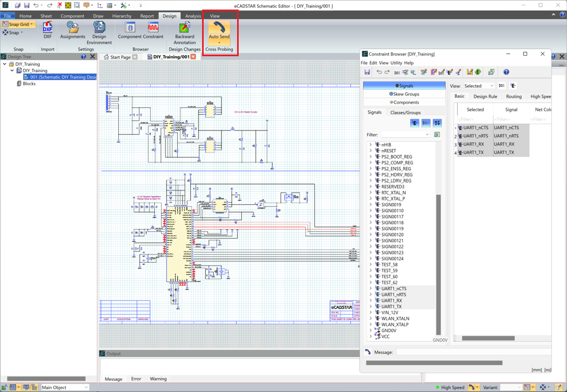Toggle the sort arrows button above Filter

coord(437,123)
